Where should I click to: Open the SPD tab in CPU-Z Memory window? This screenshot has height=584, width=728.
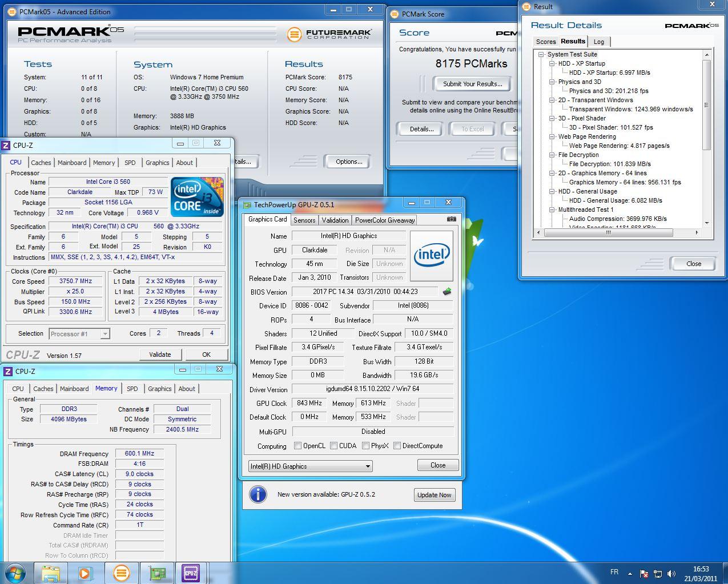pyautogui.click(x=132, y=389)
